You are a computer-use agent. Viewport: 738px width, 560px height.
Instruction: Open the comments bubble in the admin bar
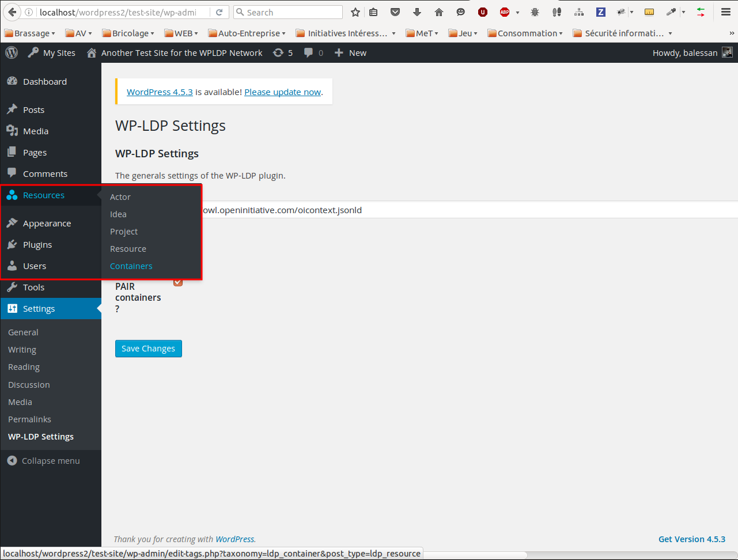click(314, 53)
